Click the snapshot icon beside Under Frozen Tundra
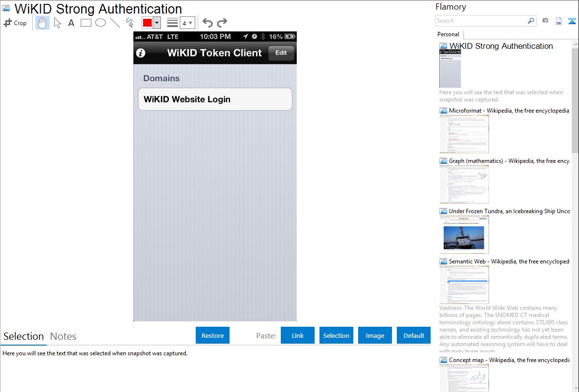Image resolution: width=579 pixels, height=392 pixels. coord(444,211)
